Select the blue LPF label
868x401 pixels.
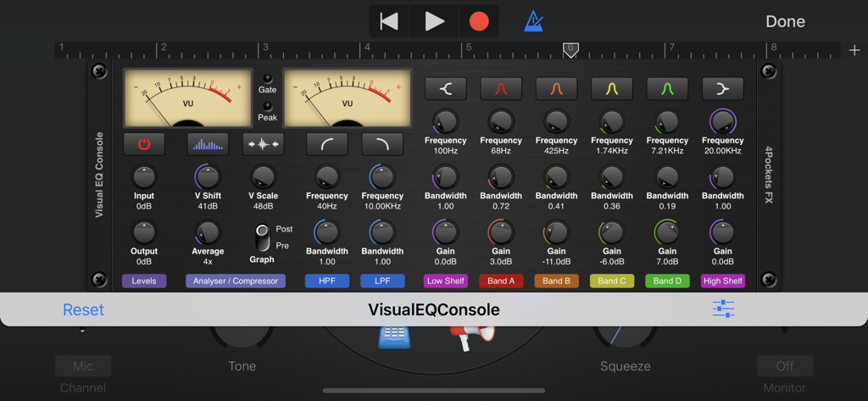point(382,281)
